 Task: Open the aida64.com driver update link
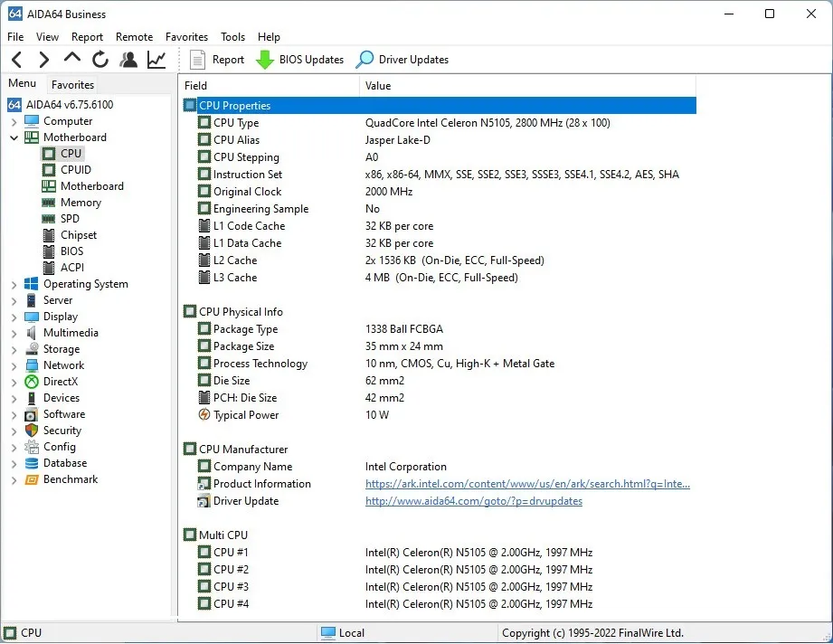point(473,501)
